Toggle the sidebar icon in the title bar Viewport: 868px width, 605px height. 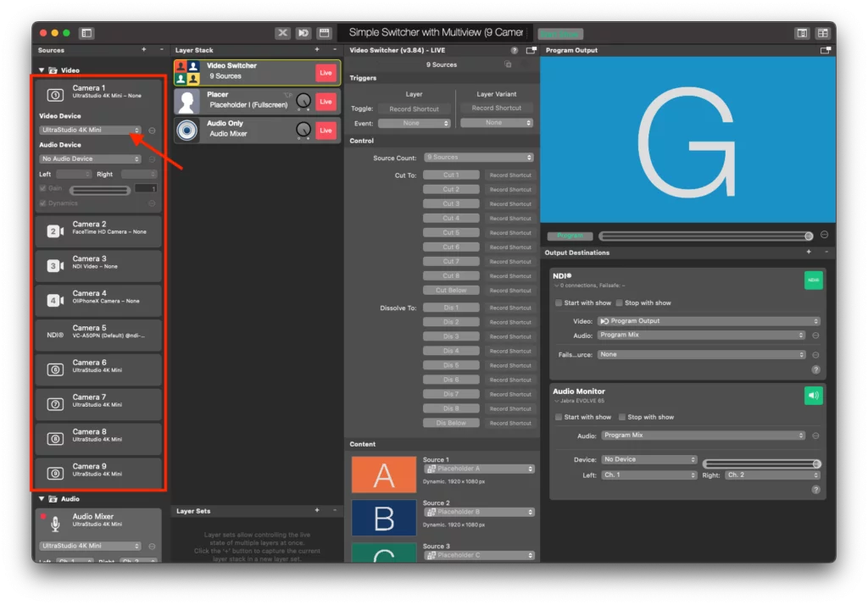tap(86, 33)
